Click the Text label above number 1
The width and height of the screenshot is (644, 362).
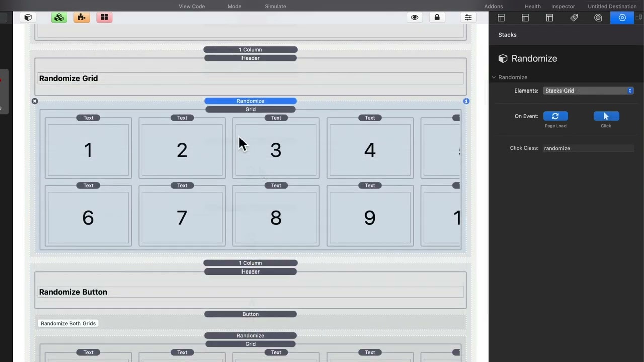(88, 118)
